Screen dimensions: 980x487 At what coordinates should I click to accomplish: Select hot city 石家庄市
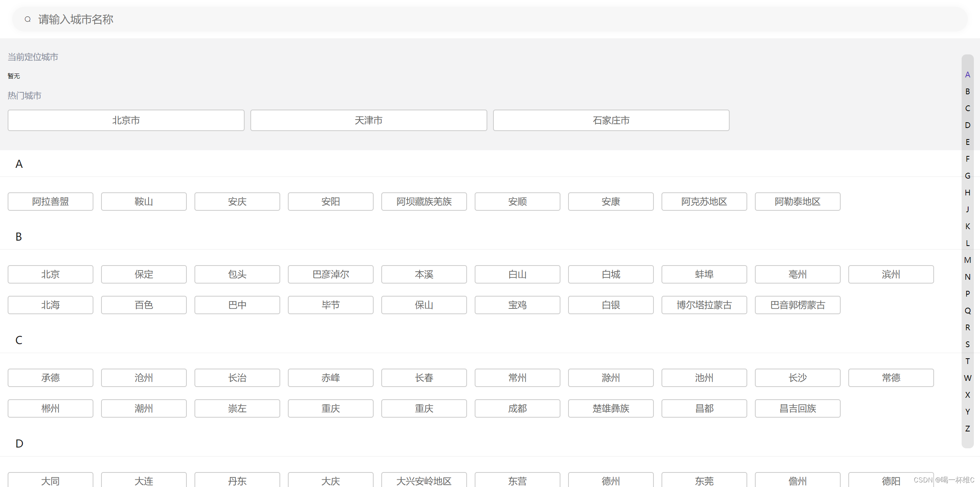[611, 120]
